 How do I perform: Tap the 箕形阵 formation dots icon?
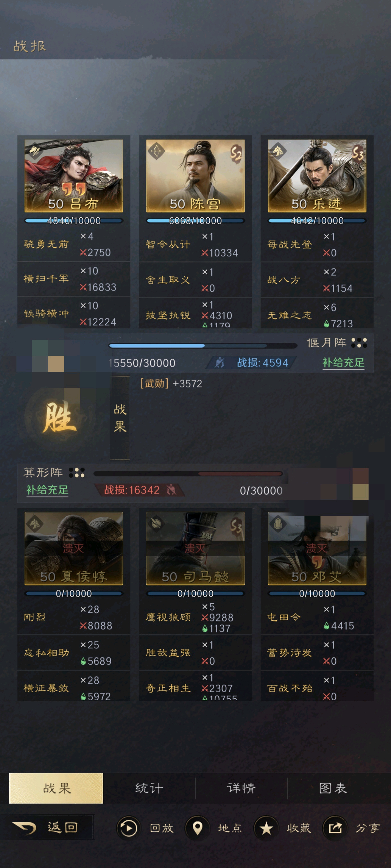(77, 472)
